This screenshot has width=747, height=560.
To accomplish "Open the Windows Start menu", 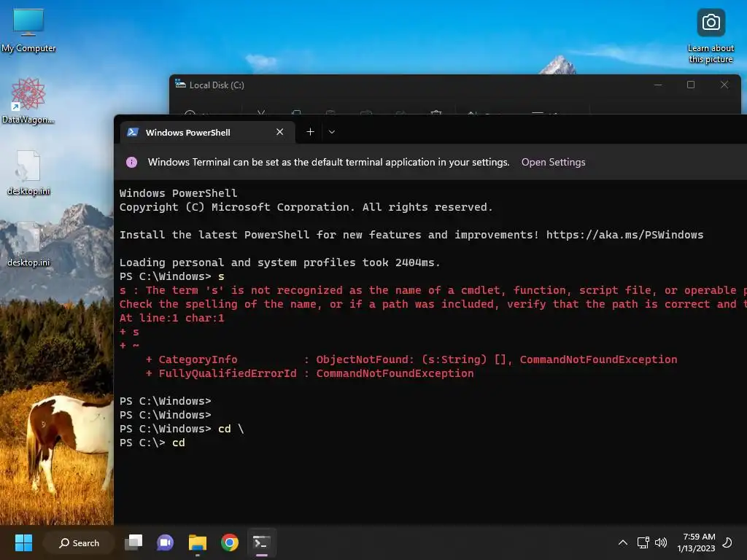I will pos(23,542).
